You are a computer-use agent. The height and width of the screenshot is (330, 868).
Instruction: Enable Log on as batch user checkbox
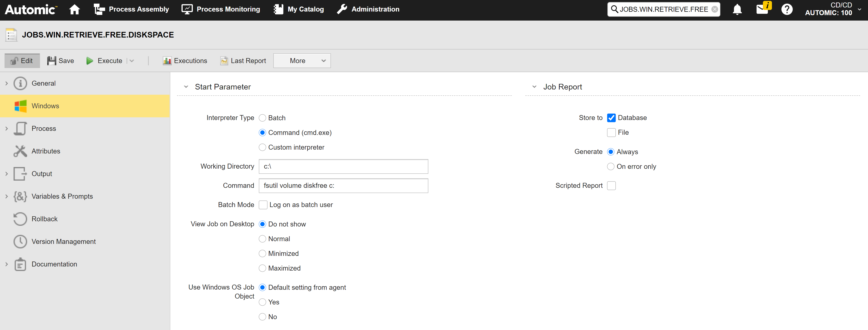(x=263, y=205)
